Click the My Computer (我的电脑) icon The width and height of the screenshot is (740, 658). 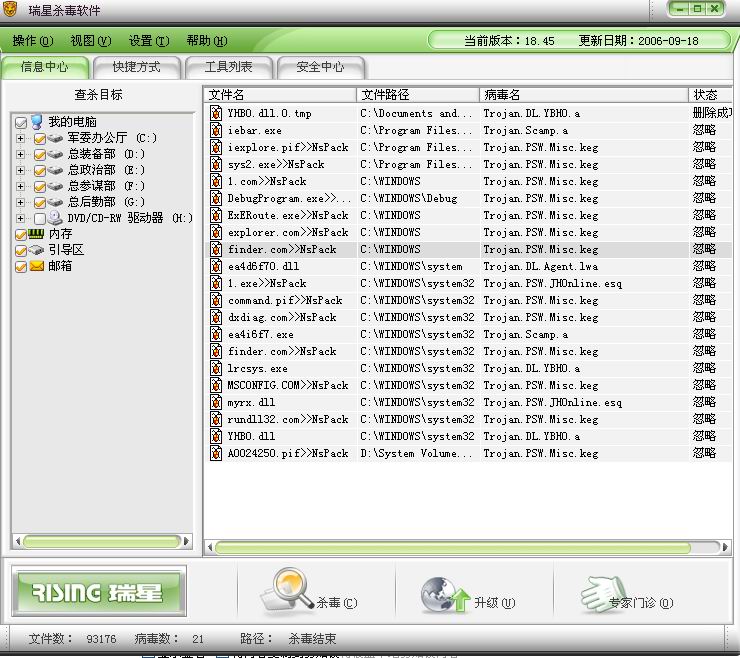37,122
